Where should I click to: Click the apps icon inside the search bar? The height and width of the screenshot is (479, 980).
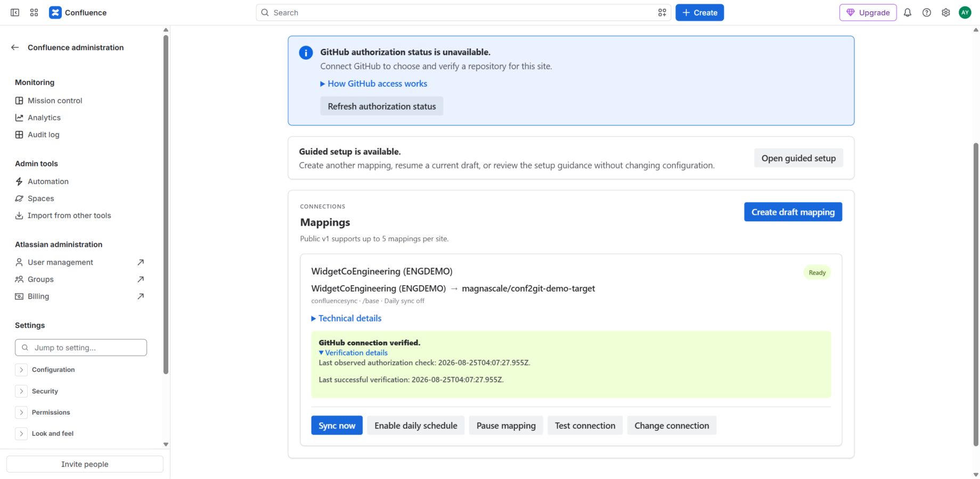coord(662,12)
